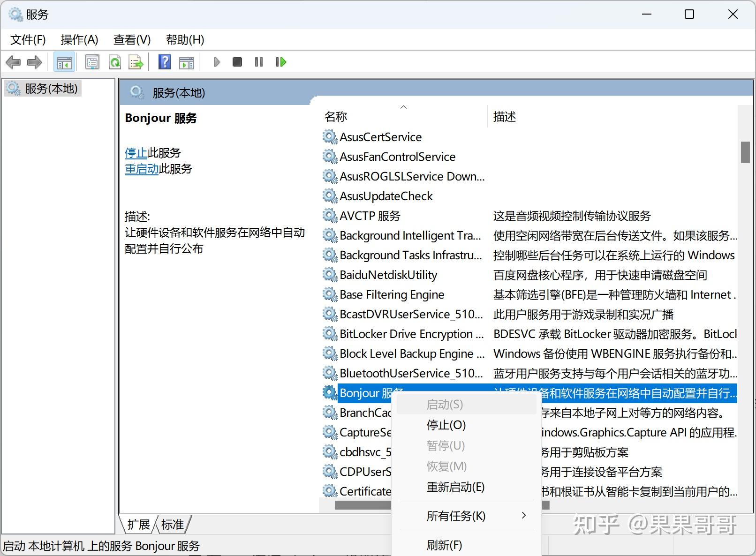Click the export list toolbar icon
Viewport: 756px width, 556px height.
coord(136,61)
